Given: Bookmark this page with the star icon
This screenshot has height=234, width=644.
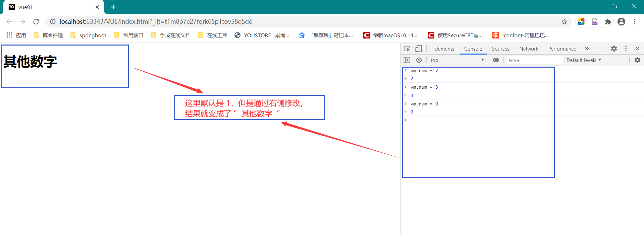Looking at the screenshot, I should 564,22.
